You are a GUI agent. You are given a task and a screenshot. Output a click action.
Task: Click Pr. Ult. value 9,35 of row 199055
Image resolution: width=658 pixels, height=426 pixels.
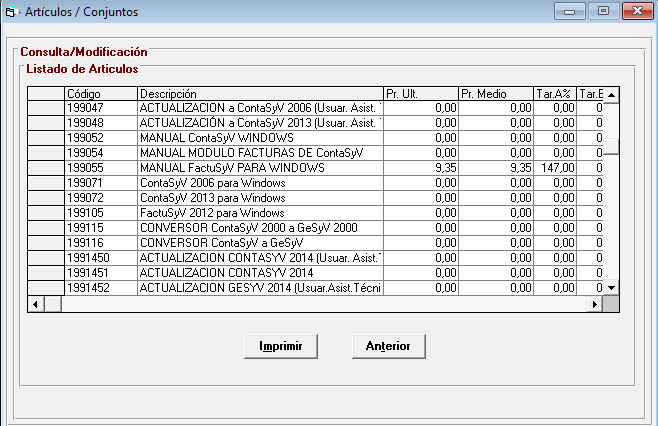point(420,168)
